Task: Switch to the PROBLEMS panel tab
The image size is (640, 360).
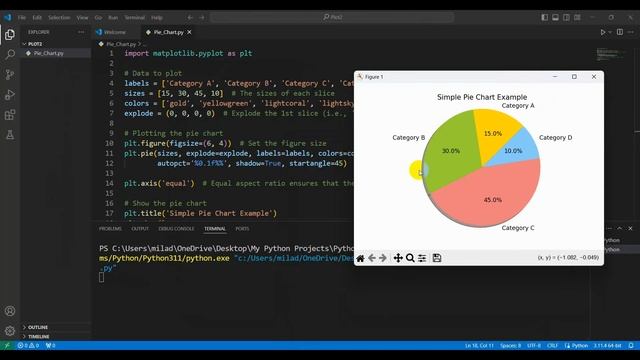Action: coord(110,229)
